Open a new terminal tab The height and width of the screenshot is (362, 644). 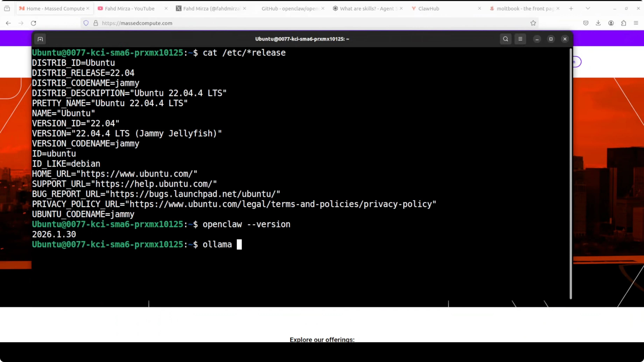pos(40,39)
